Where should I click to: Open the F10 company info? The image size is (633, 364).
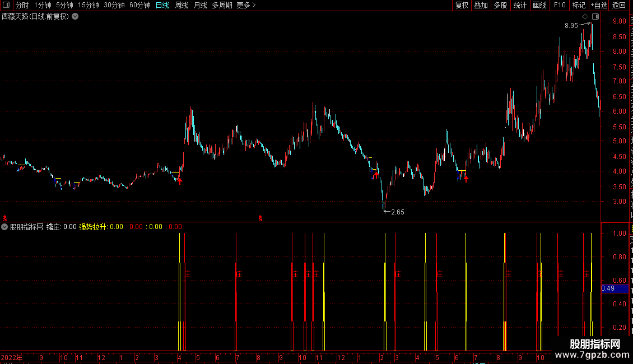560,5
